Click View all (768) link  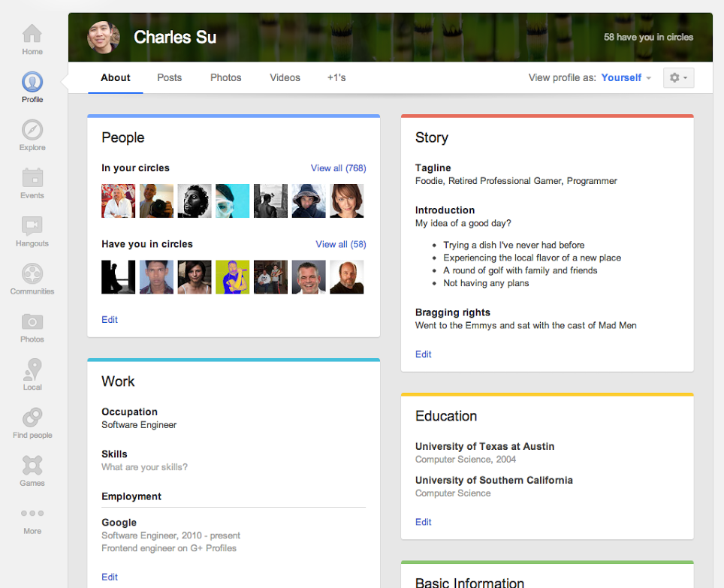[338, 168]
